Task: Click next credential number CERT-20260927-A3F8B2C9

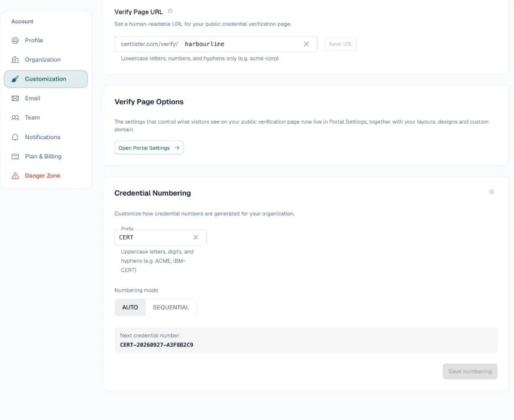Action: tap(156, 345)
